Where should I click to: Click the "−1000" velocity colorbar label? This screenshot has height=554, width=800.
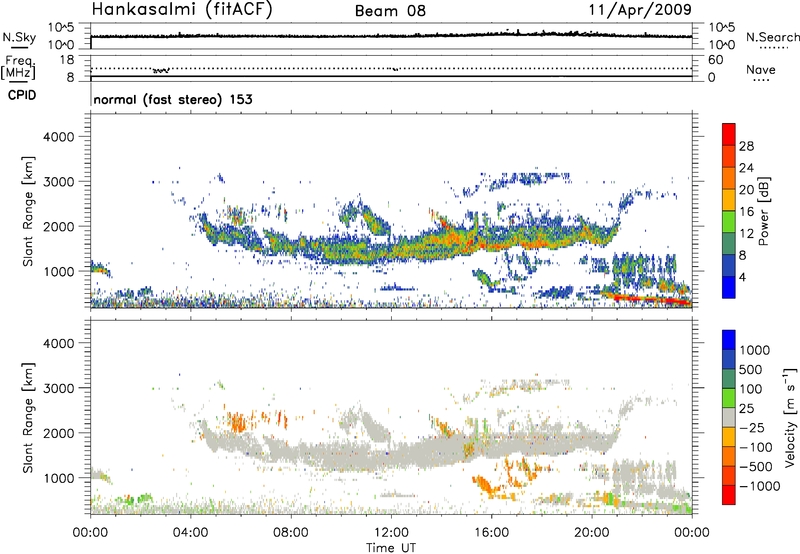click(x=760, y=486)
